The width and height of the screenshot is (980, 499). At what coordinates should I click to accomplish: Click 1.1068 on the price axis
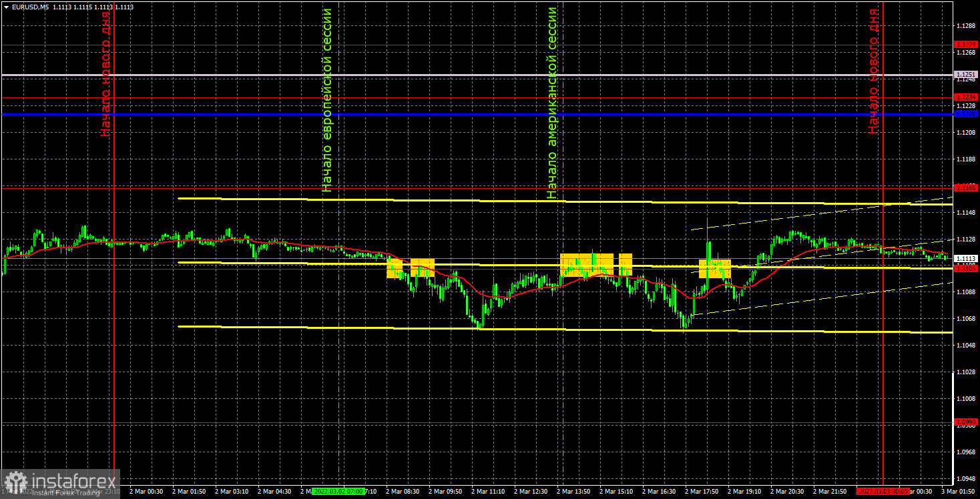pyautogui.click(x=966, y=318)
